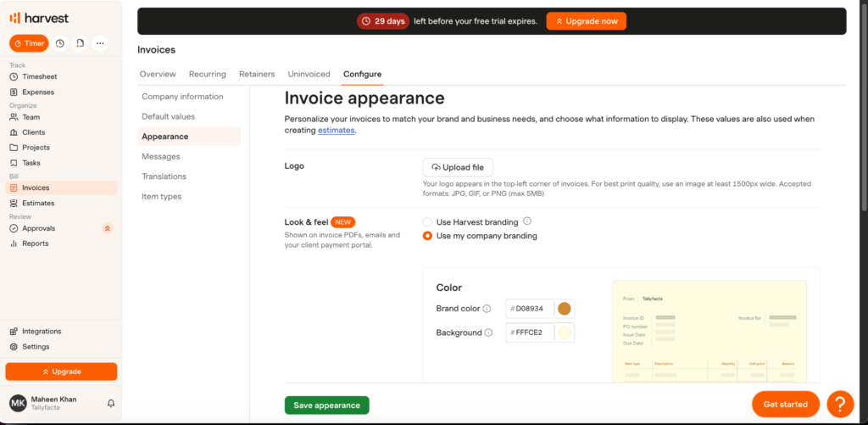Click the sidebar Upgrade button

(61, 372)
